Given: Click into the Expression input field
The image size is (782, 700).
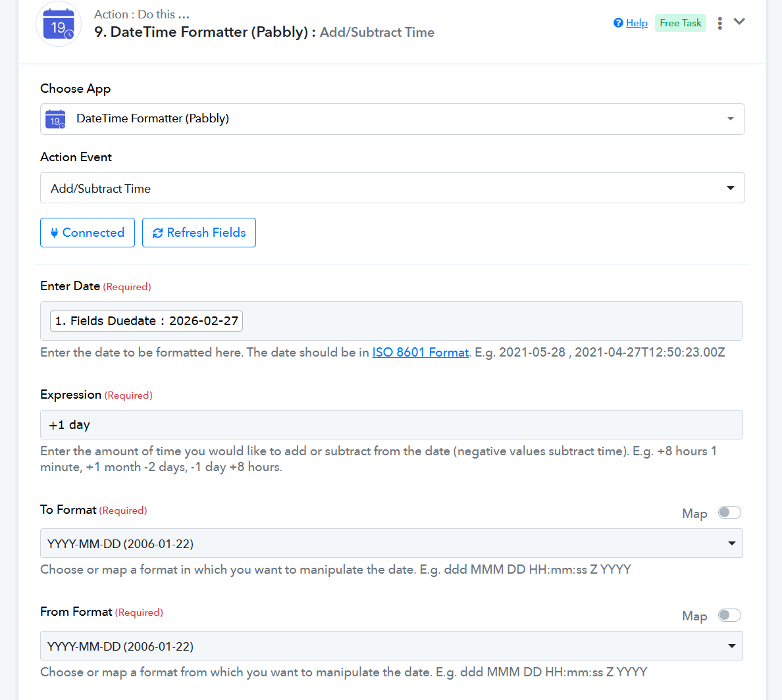Looking at the screenshot, I should (x=391, y=425).
